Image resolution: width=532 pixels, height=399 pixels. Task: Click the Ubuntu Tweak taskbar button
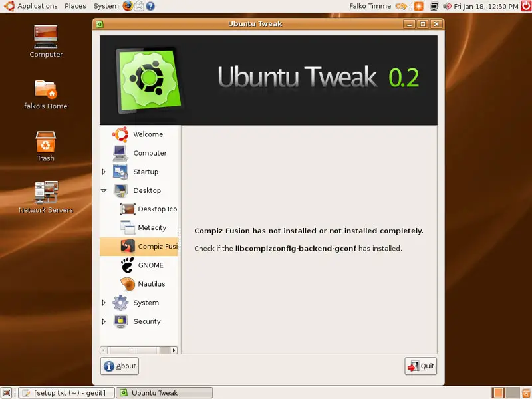pos(164,392)
